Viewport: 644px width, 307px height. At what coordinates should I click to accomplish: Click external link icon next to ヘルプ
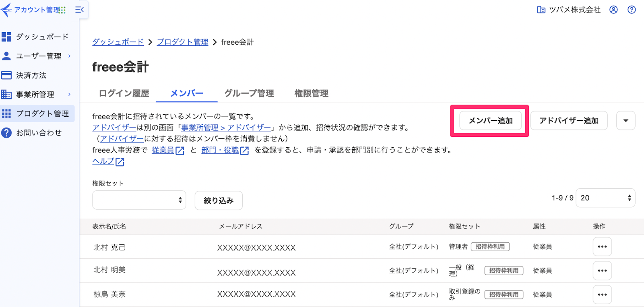(120, 162)
